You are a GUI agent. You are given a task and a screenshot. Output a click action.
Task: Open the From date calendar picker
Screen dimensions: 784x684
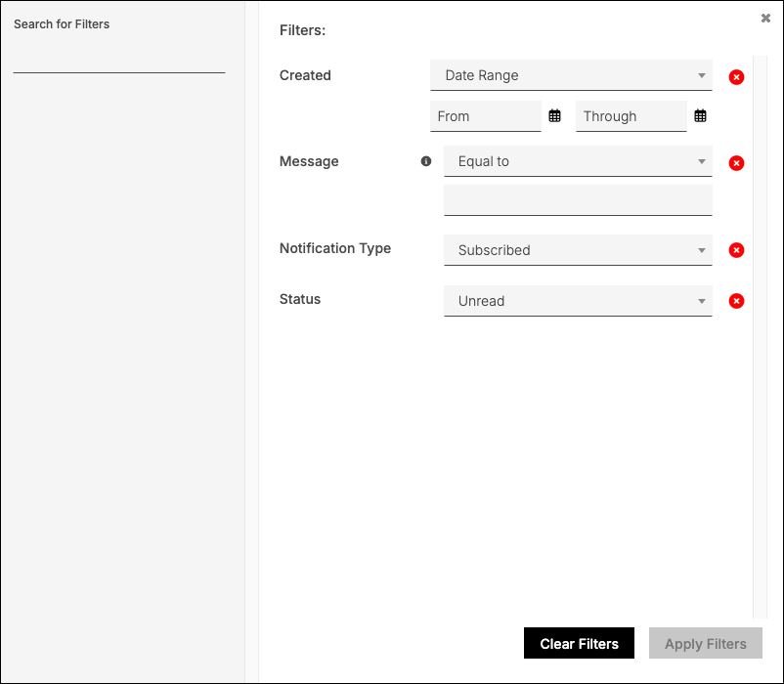554,116
